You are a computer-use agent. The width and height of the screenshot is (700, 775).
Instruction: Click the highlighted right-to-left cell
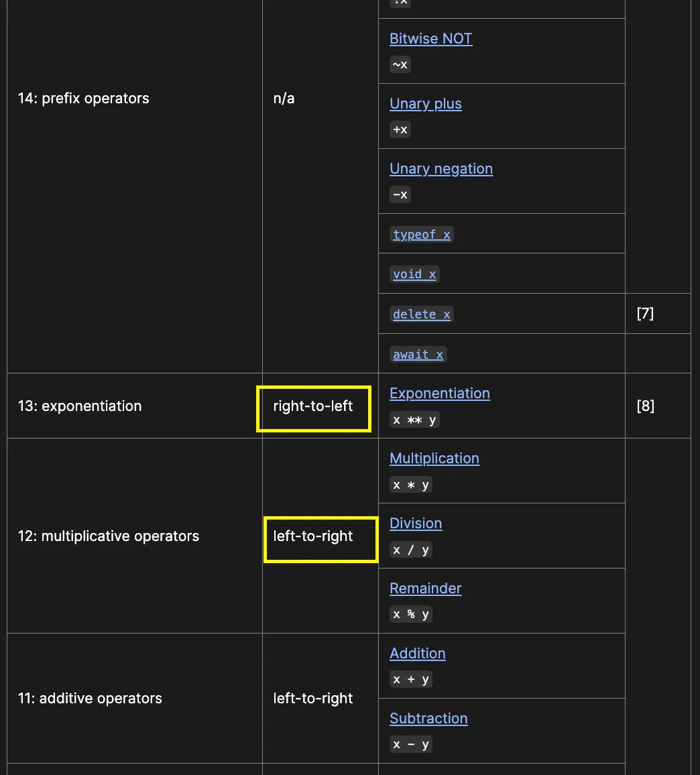(314, 409)
